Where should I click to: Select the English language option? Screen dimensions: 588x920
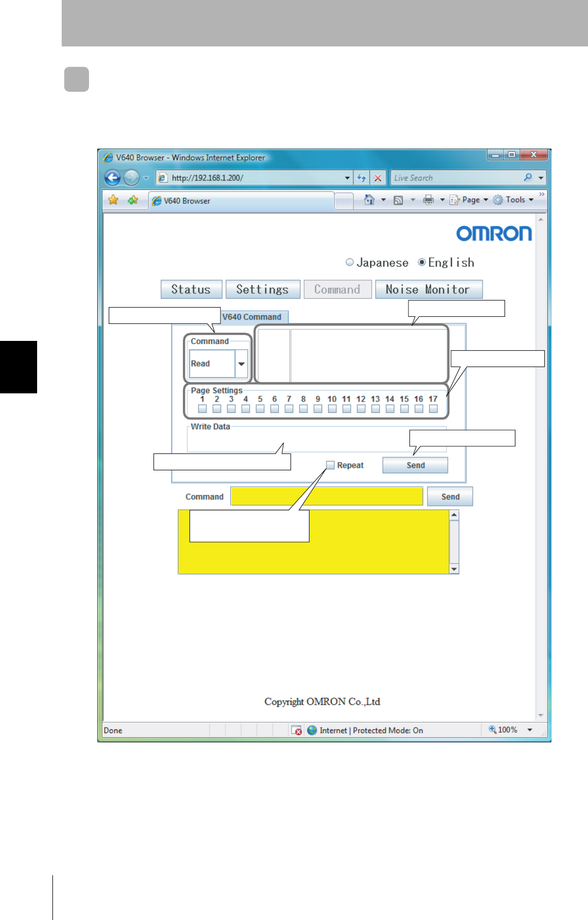[x=421, y=262]
